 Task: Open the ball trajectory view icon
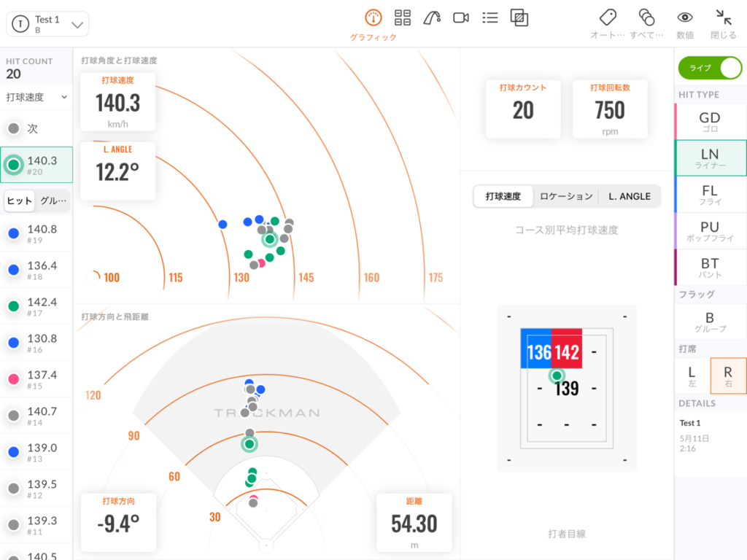tap(432, 17)
